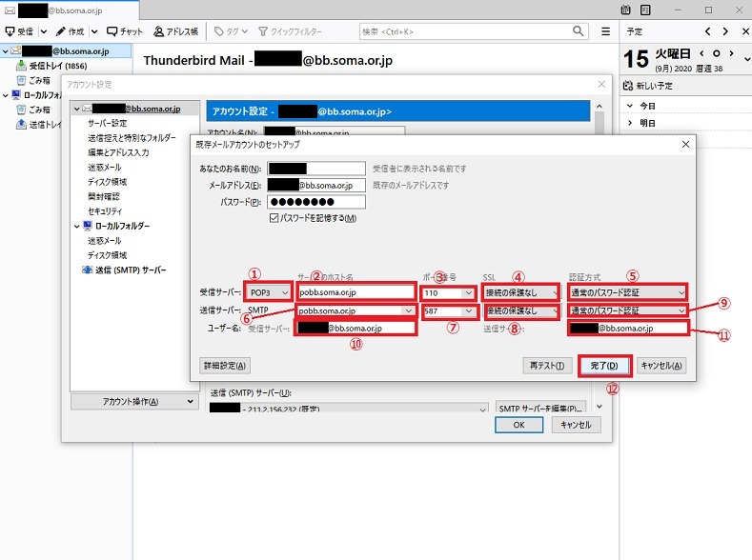Image resolution: width=752 pixels, height=560 pixels.
Task: Toggle the クイックフィルター quick filter
Action: click(x=290, y=31)
